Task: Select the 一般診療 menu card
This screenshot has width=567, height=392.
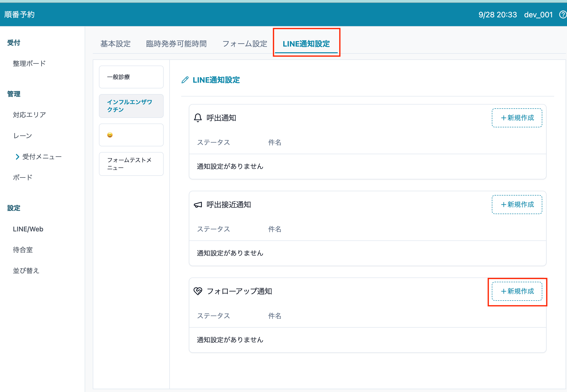Action: point(131,77)
